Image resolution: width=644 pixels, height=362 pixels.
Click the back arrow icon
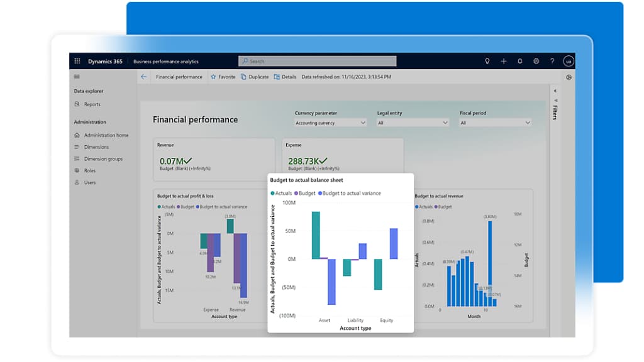(x=143, y=77)
